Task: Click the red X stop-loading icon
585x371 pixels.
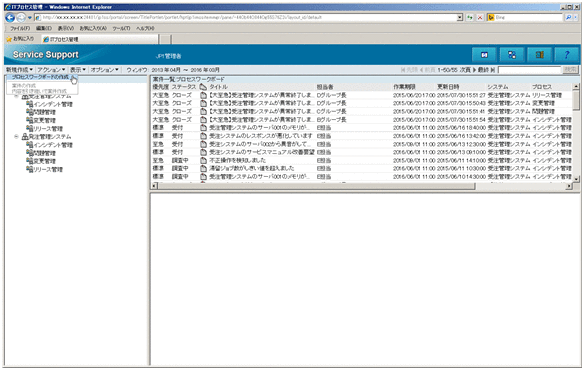Action: (480, 18)
